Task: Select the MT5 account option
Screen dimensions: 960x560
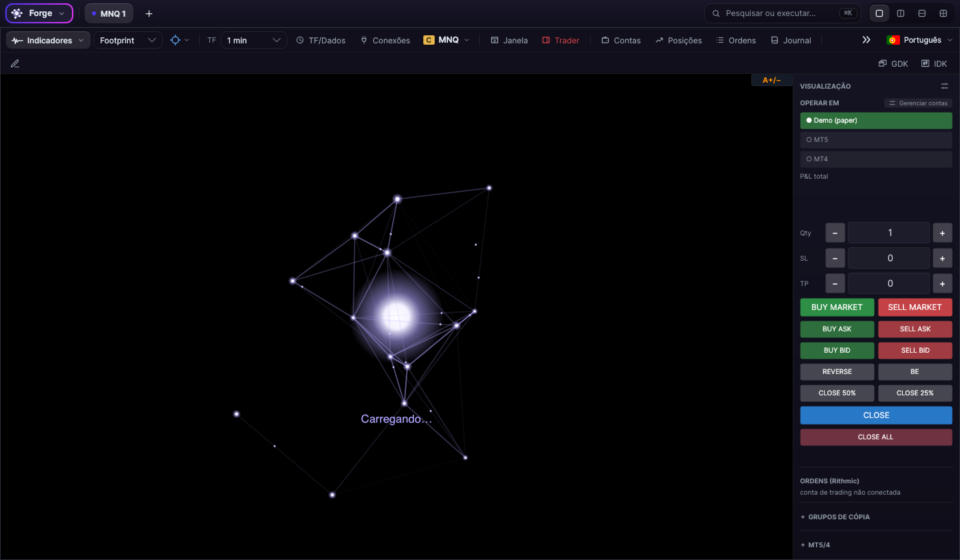Action: [x=876, y=140]
